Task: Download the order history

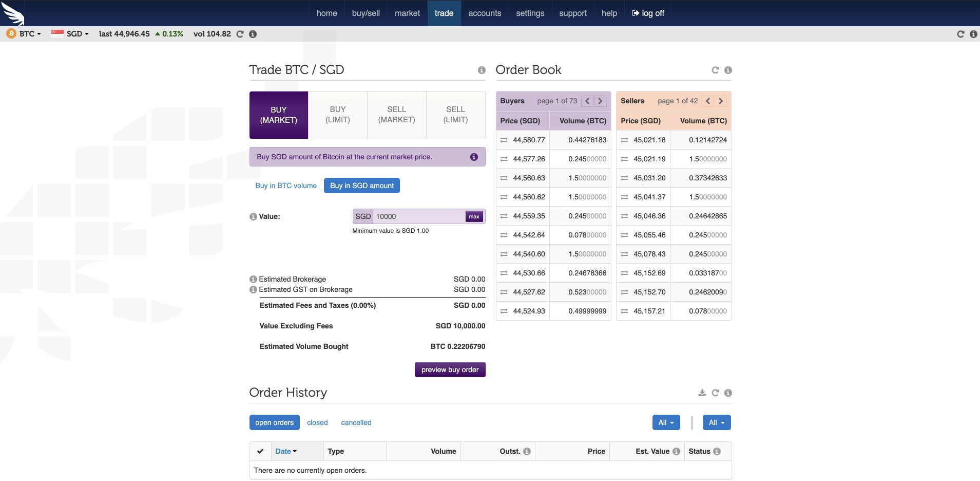Action: pos(702,393)
